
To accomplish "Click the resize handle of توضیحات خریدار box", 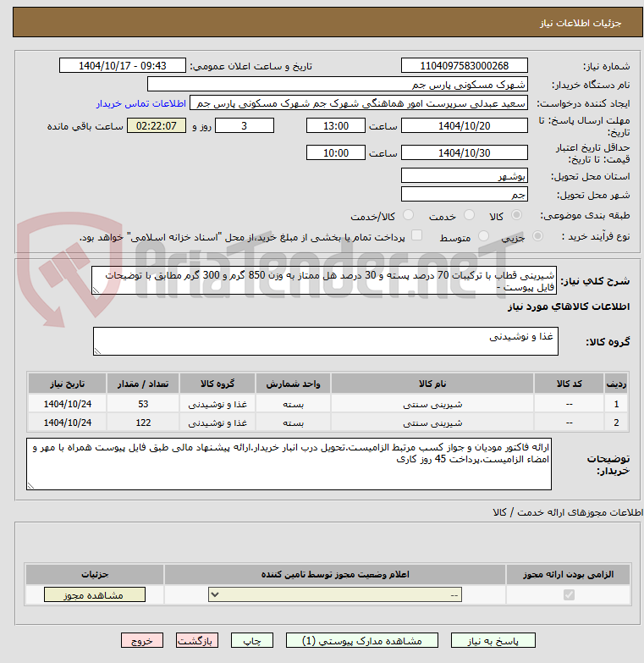I will click(30, 485).
